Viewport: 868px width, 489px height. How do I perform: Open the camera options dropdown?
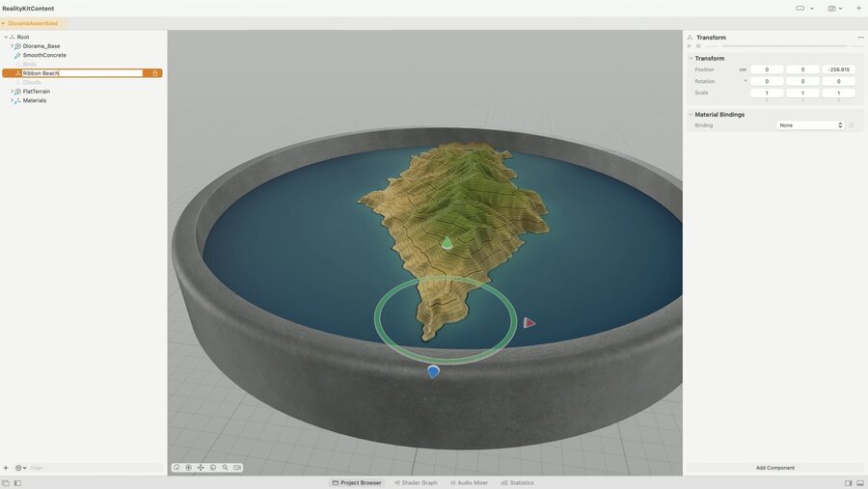point(835,9)
